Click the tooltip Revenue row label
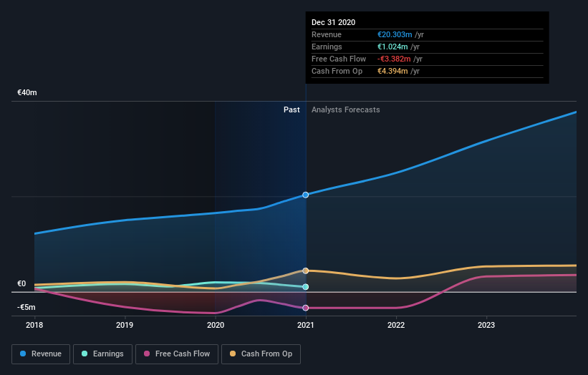 [x=327, y=34]
